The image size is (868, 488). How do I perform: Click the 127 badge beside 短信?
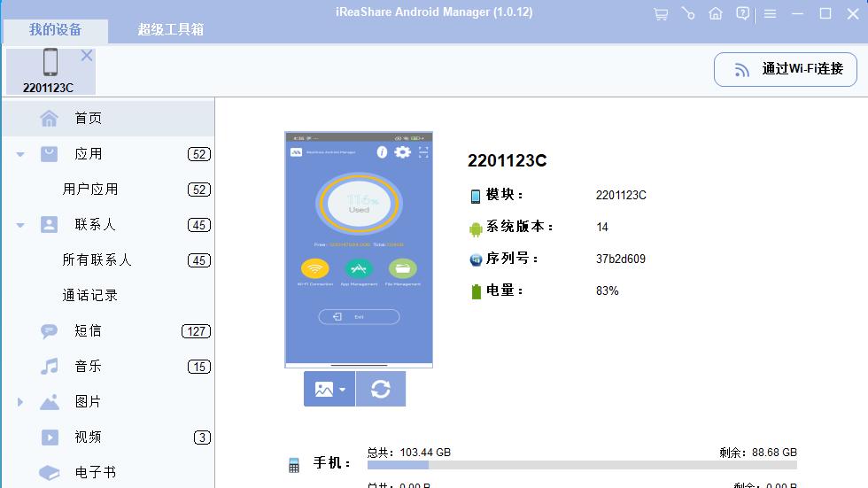[x=197, y=331]
